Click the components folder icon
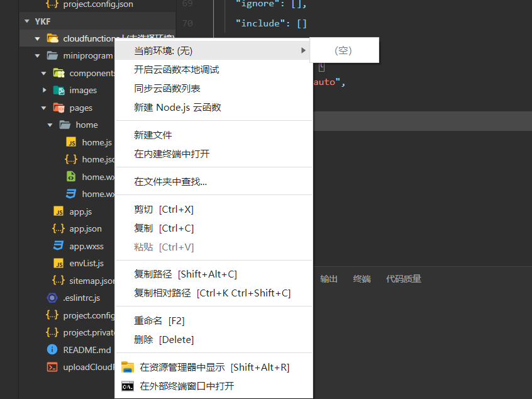The image size is (532, 399). tap(58, 73)
